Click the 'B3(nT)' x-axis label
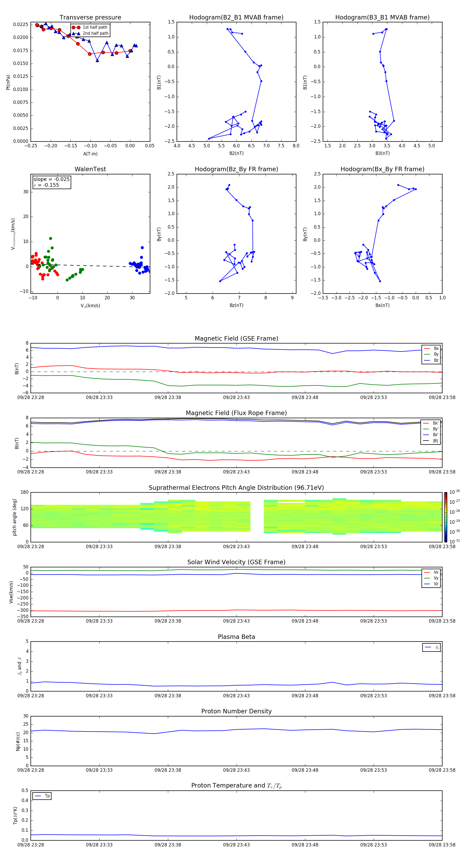The width and height of the screenshot is (473, 868). 382,153
